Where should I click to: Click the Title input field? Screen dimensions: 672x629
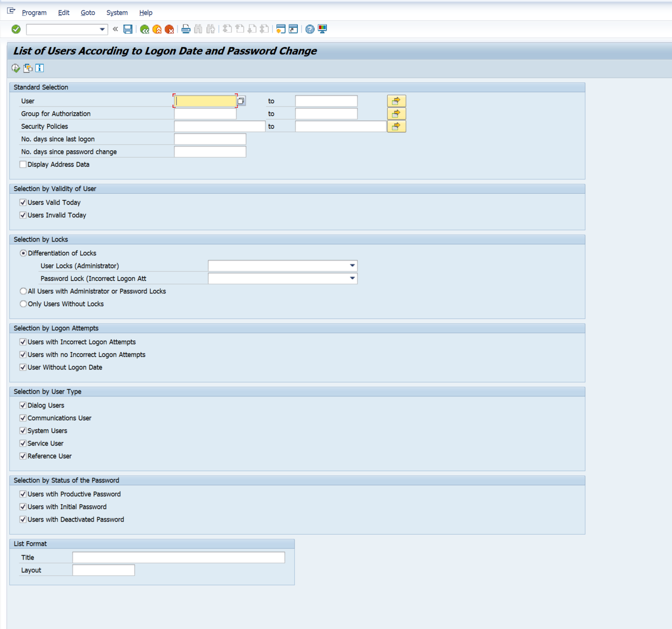click(x=178, y=557)
